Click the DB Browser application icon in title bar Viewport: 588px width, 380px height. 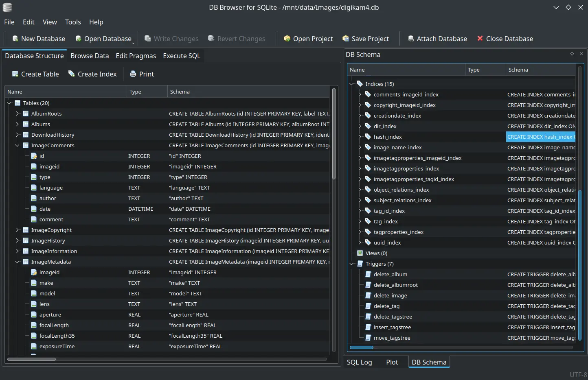click(7, 7)
